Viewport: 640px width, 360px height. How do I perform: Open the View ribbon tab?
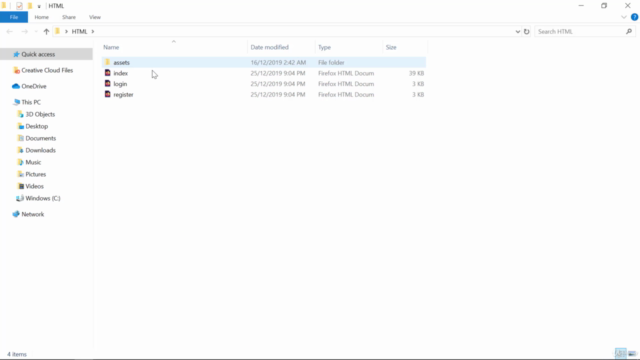click(95, 17)
